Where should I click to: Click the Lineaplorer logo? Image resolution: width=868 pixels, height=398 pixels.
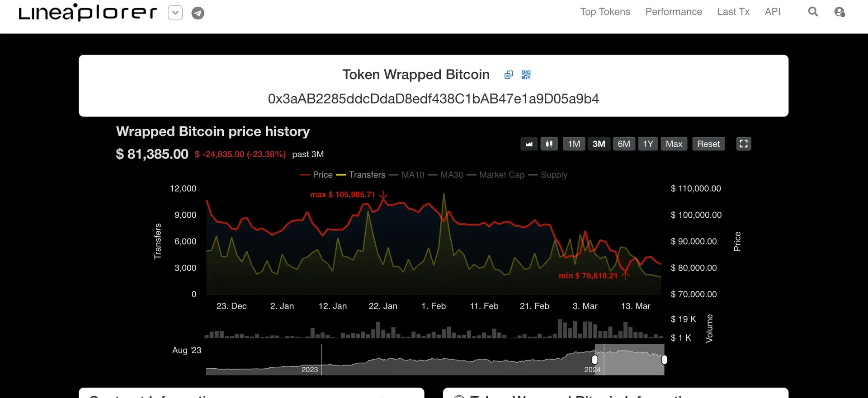click(88, 13)
